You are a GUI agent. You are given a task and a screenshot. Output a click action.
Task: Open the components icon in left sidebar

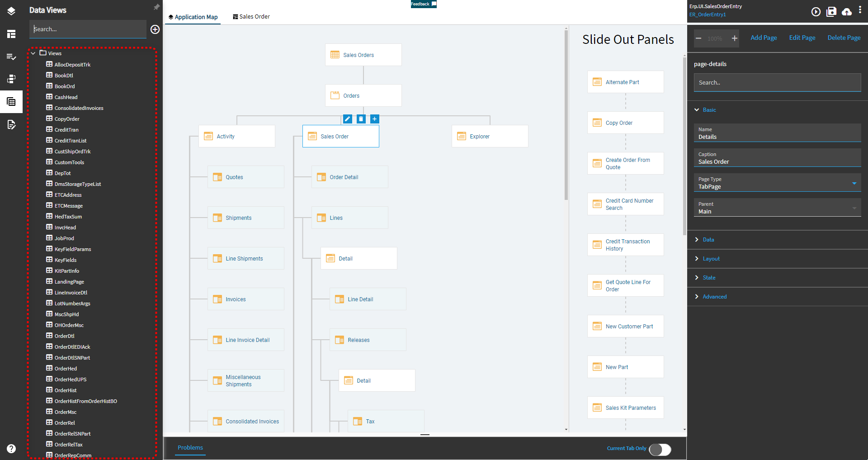(11, 79)
